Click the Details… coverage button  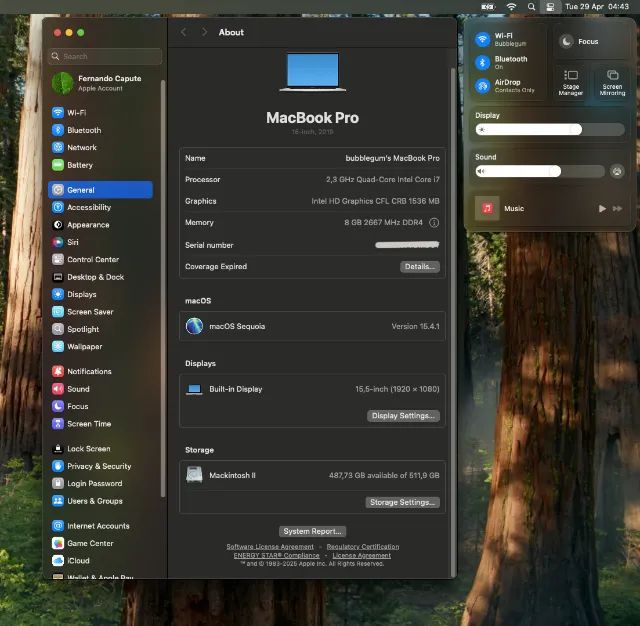[x=420, y=266]
